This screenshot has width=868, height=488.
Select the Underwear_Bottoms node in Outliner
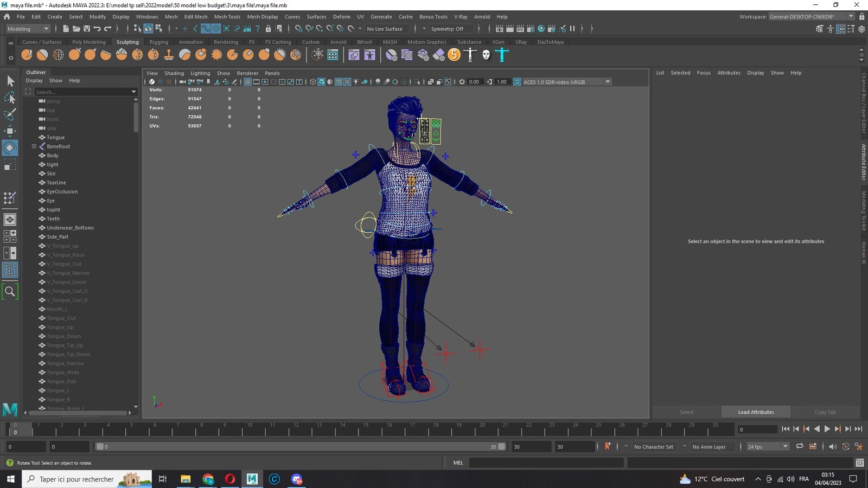[x=71, y=228]
